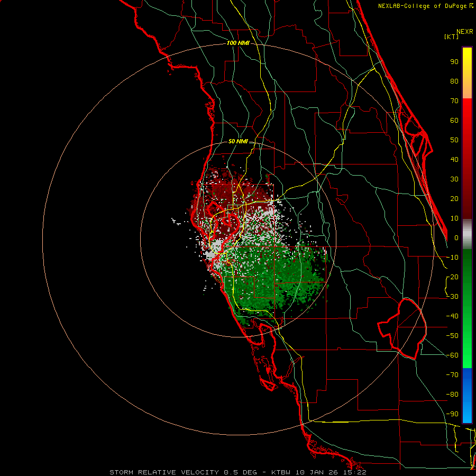Click the positive 20 value on the velocity scale

pyautogui.click(x=454, y=199)
